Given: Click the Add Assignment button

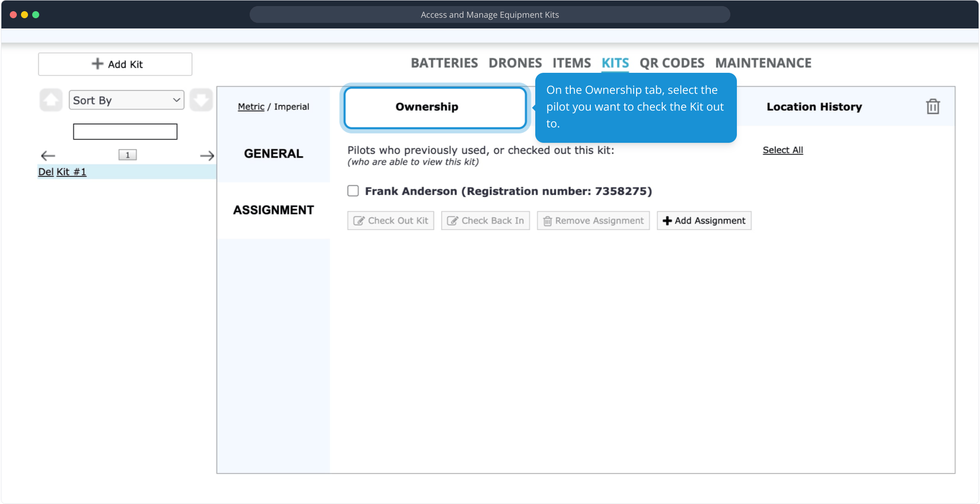Looking at the screenshot, I should click(704, 221).
